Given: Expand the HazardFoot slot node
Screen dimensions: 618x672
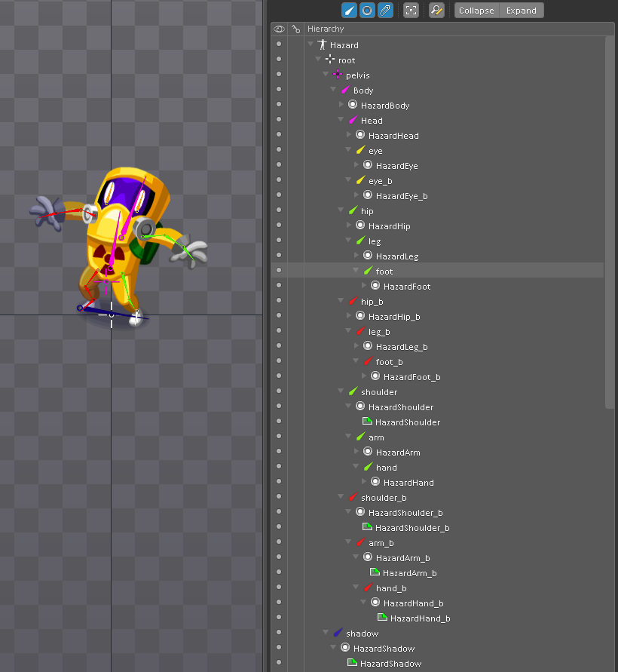Looking at the screenshot, I should 363,285.
